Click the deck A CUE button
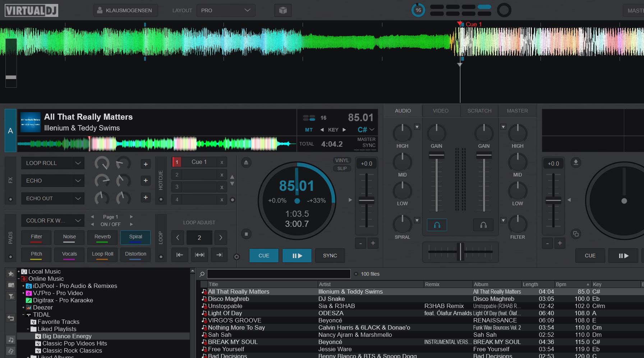The height and width of the screenshot is (358, 644). (264, 256)
